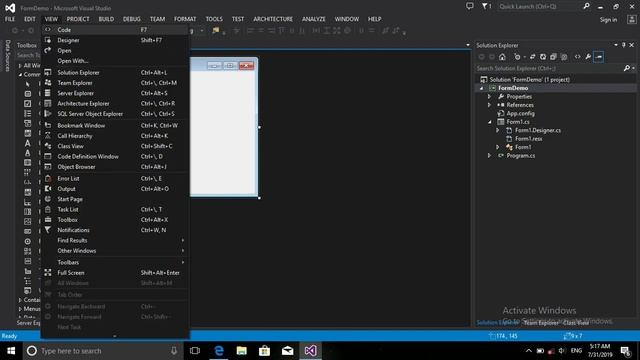Expand the Other Windows submenu
Viewport: 640px width, 360px height.
point(114,251)
